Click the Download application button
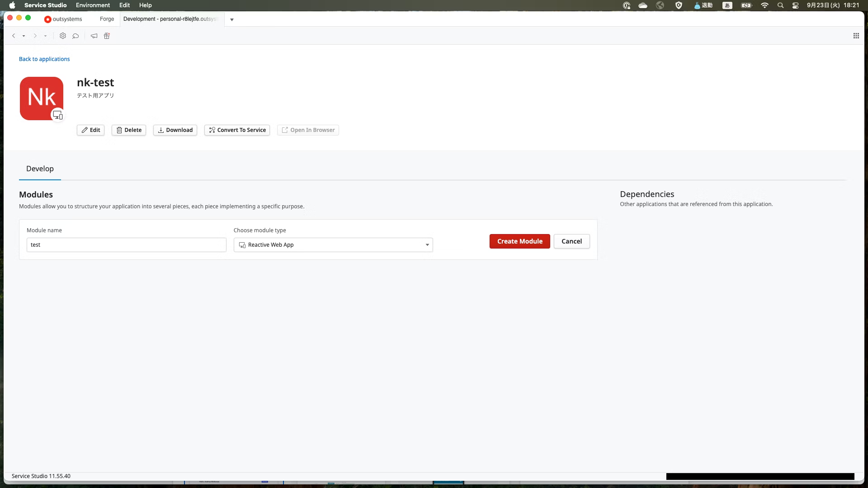 pyautogui.click(x=175, y=130)
